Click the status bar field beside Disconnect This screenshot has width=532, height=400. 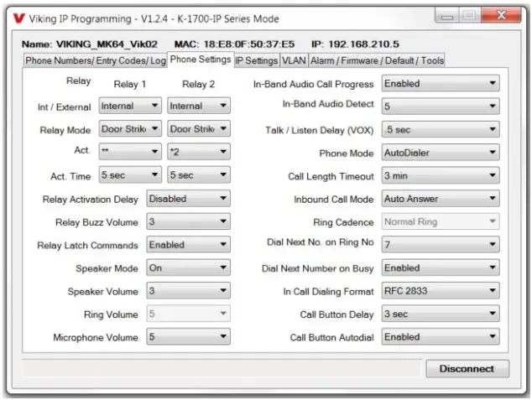point(222,368)
